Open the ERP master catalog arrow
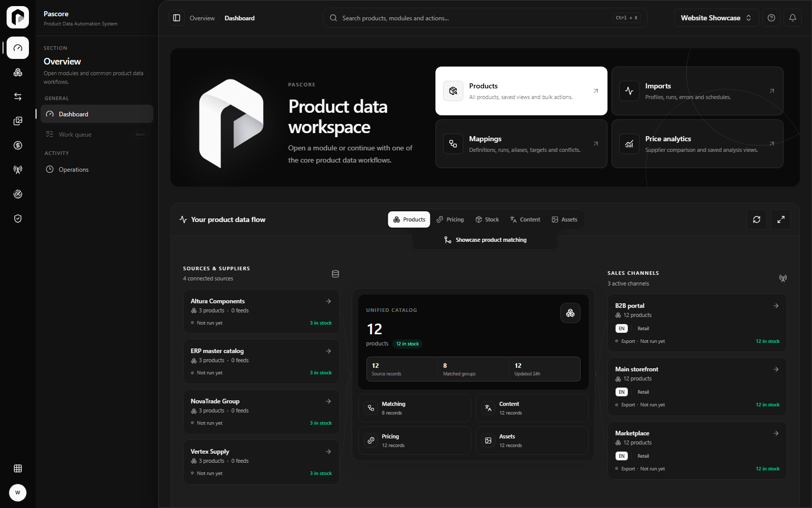The image size is (812, 508). (328, 351)
